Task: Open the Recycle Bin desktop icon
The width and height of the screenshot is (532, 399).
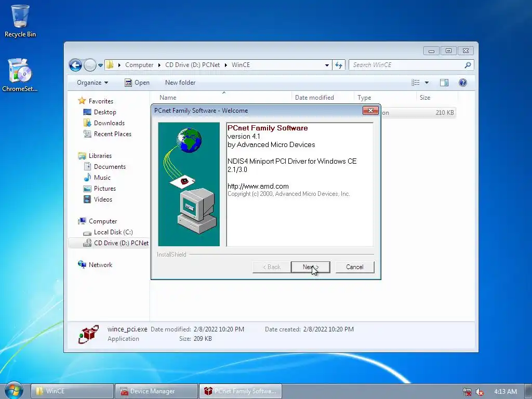Action: 20,20
